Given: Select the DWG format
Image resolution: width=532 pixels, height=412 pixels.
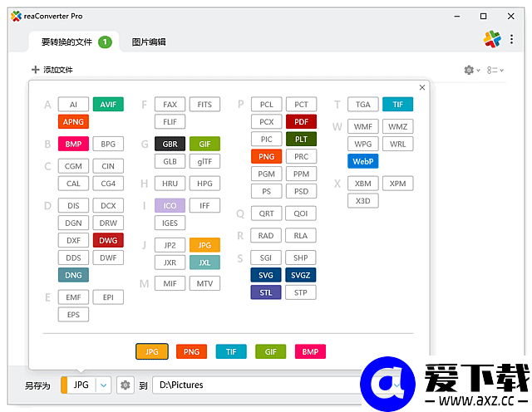Looking at the screenshot, I should click(108, 240).
